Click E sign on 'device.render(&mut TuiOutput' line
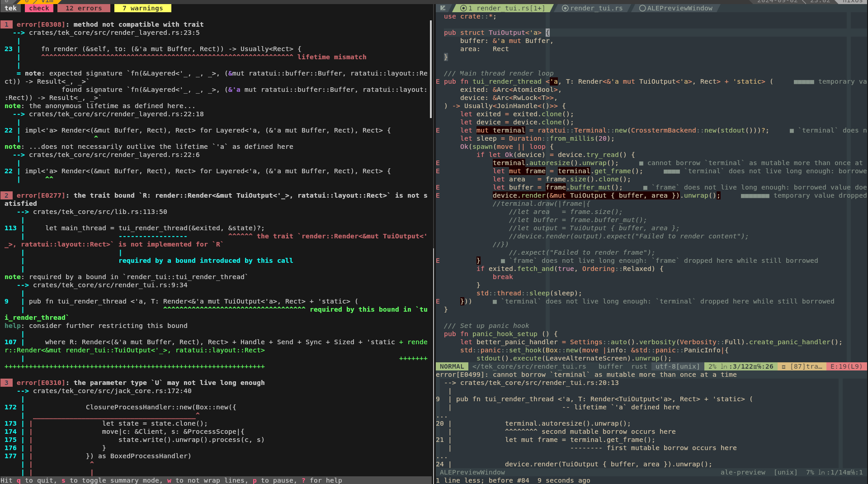This screenshot has width=868, height=484. pyautogui.click(x=438, y=195)
